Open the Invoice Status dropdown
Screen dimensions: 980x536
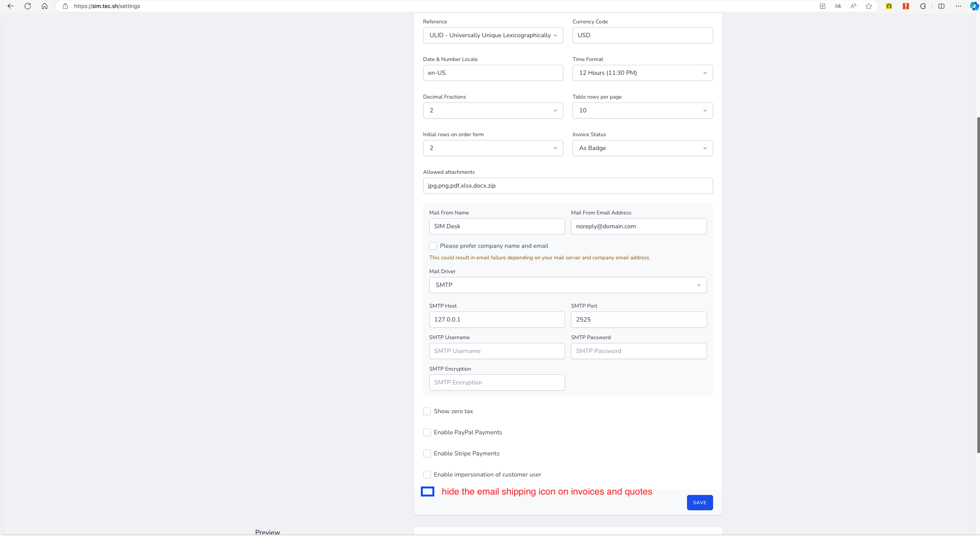[x=642, y=148]
